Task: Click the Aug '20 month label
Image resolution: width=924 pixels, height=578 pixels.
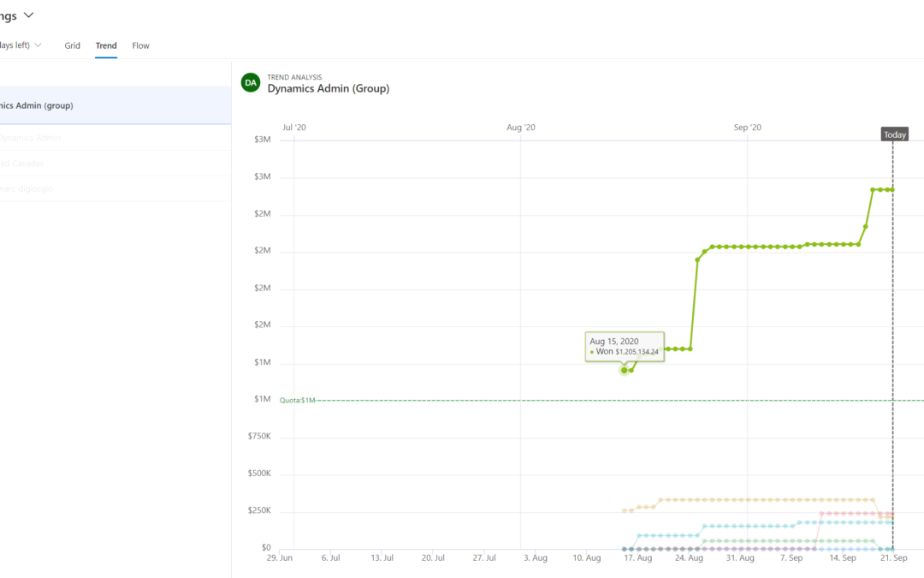Action: tap(521, 128)
